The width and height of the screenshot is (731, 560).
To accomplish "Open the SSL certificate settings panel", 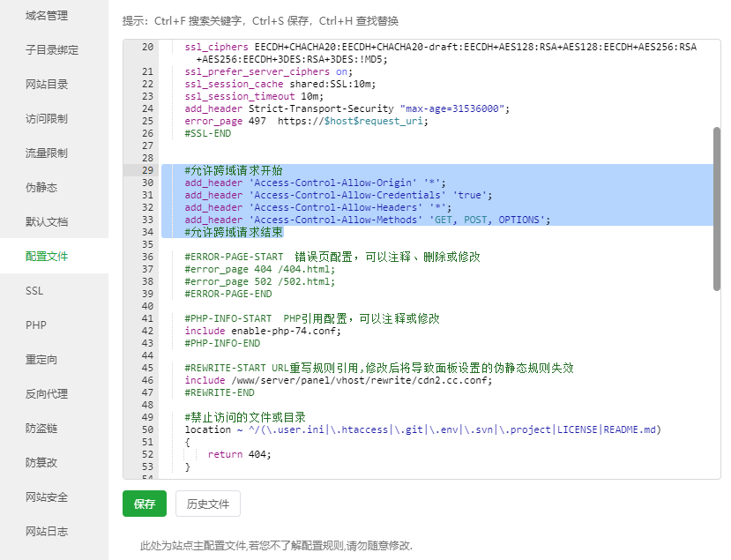I will point(34,290).
